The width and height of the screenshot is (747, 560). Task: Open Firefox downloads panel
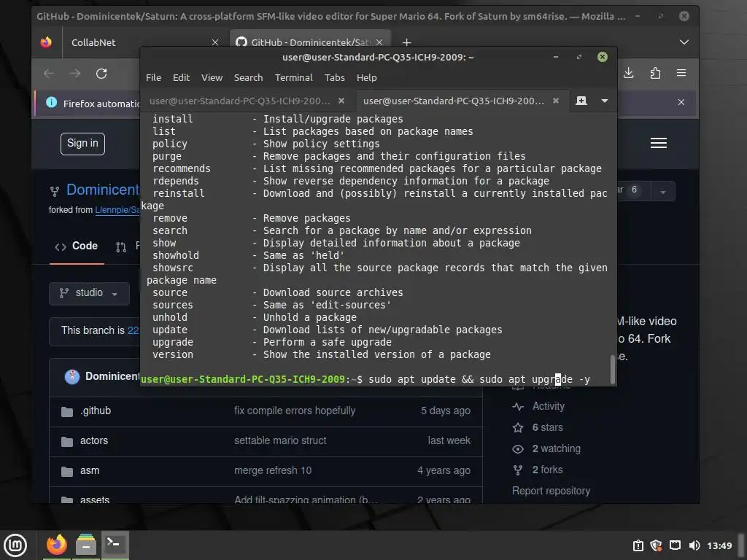628,73
